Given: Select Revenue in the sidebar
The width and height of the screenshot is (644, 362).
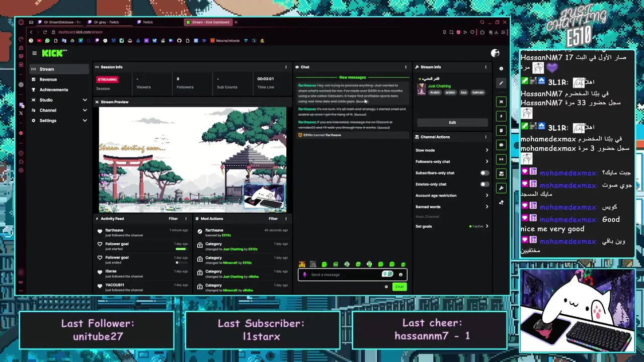Looking at the screenshot, I should 58,79.
